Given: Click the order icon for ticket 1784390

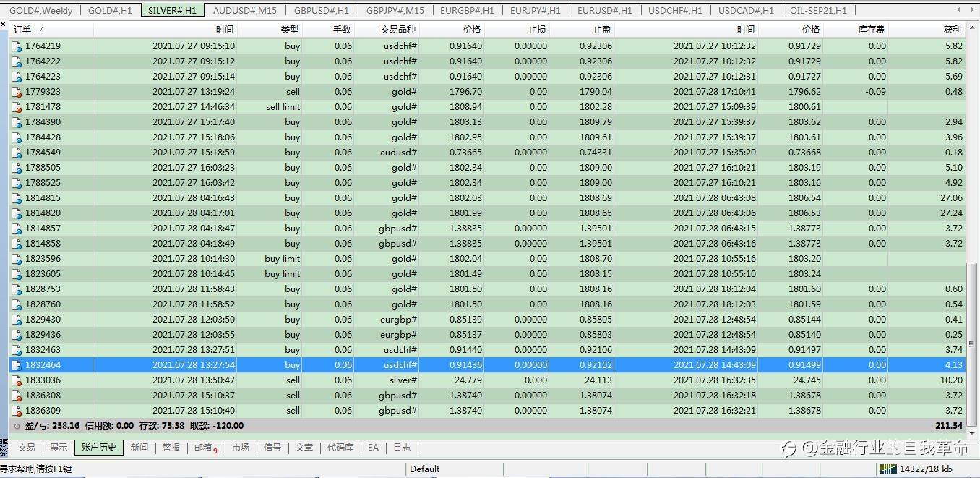Looking at the screenshot, I should click(x=17, y=122).
